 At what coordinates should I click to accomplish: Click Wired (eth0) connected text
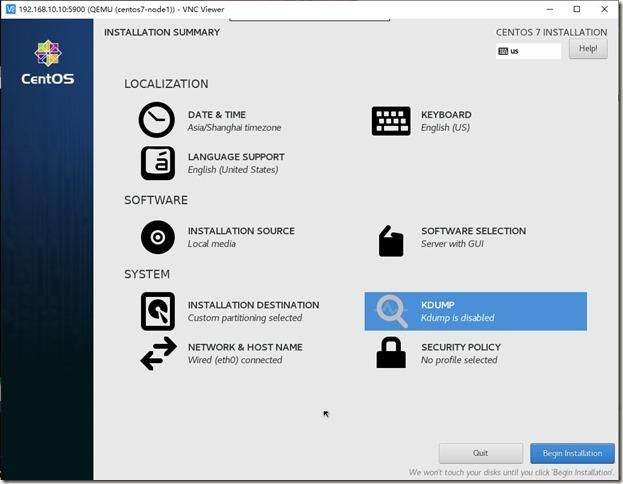point(235,360)
